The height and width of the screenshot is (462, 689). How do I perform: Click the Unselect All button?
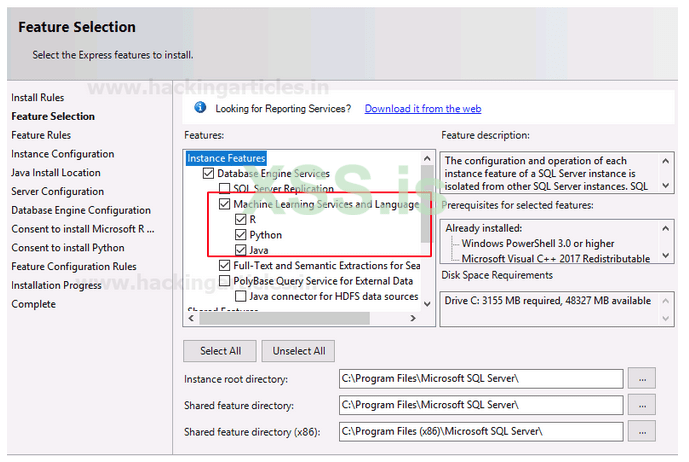[x=299, y=351]
